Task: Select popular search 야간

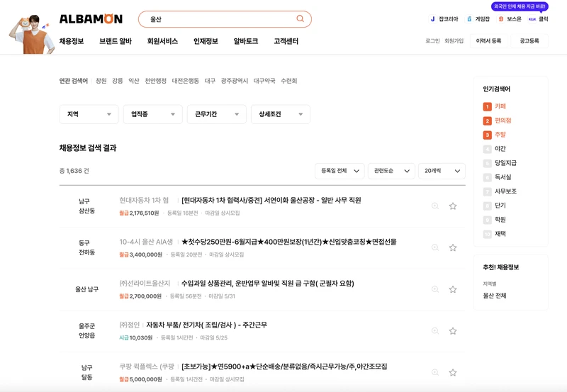Action: (x=500, y=149)
